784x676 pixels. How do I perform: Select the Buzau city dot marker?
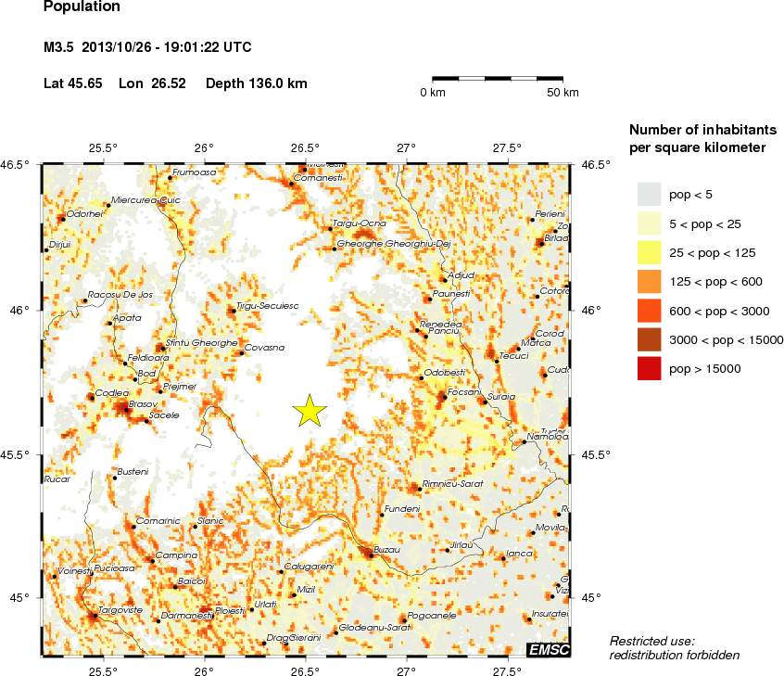(x=371, y=555)
